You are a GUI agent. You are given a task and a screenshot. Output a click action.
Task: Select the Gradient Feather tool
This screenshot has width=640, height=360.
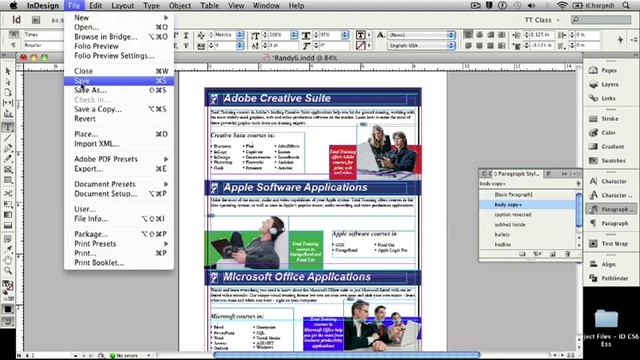(8, 225)
